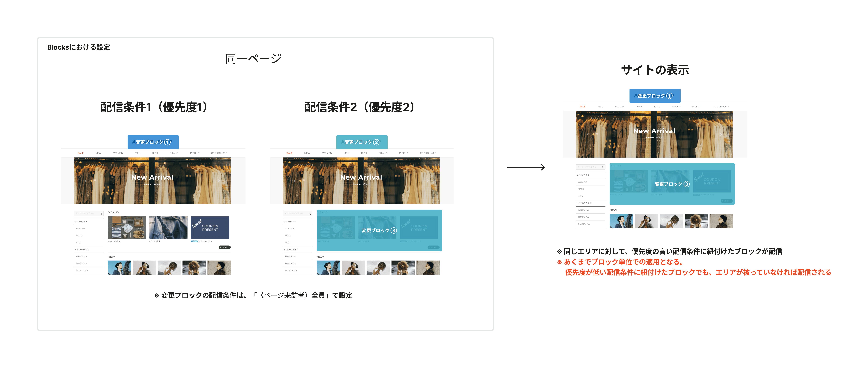
Task: Click 変更ブロック① header in 配信条件1 mockup
Action: 153,142
